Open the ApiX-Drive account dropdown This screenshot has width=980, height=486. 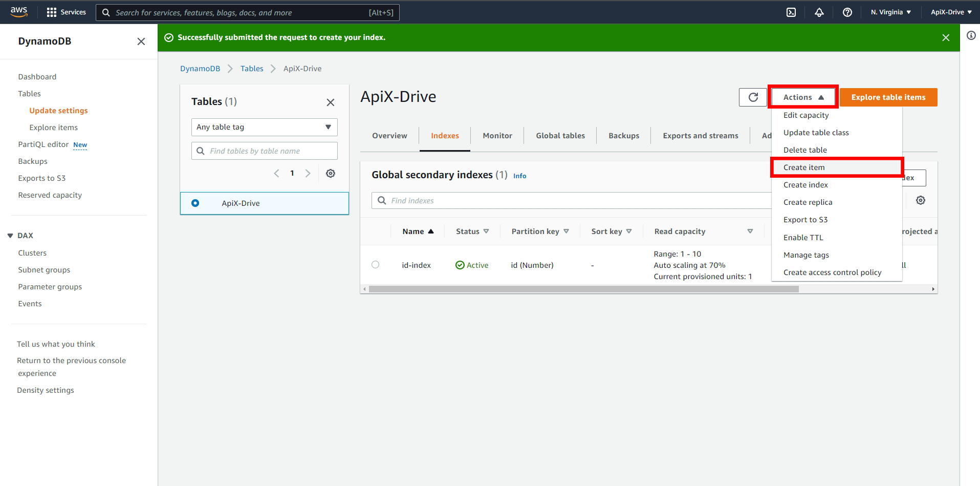pos(951,12)
